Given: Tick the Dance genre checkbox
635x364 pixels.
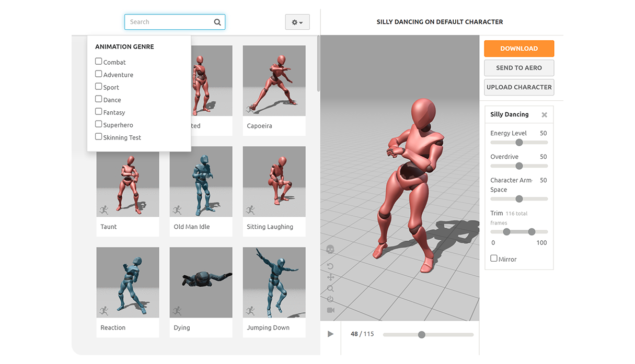Looking at the screenshot, I should pos(98,99).
